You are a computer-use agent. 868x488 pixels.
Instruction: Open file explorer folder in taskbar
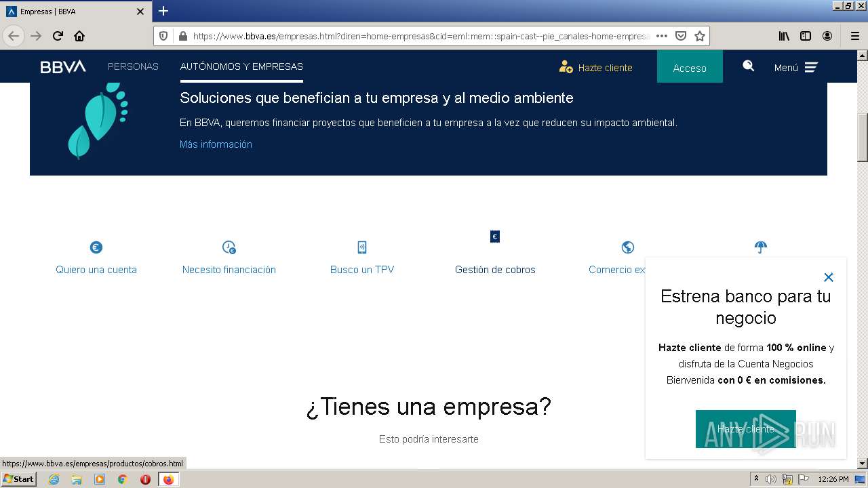click(x=77, y=479)
